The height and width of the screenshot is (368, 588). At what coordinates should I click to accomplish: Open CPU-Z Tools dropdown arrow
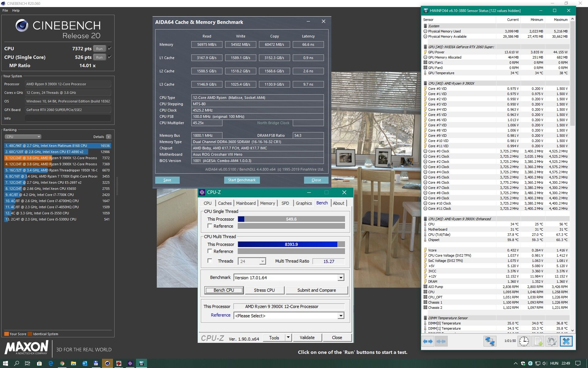288,337
